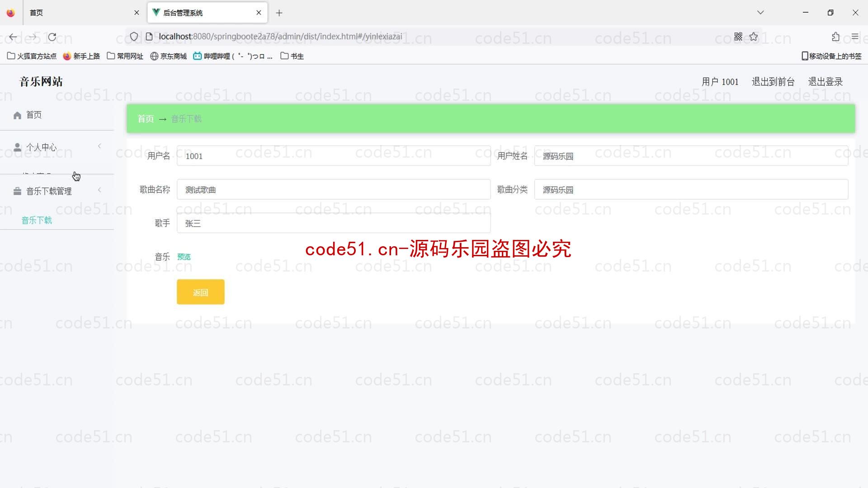Switch to the 后台管理系统 browser tab
The height and width of the screenshot is (488, 868).
(208, 13)
